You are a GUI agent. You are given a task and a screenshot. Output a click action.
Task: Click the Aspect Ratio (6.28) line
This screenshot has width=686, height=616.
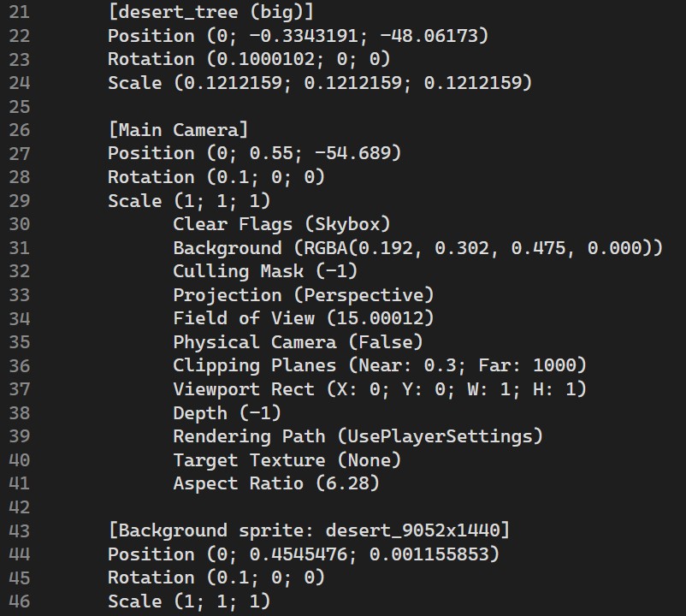(275, 483)
